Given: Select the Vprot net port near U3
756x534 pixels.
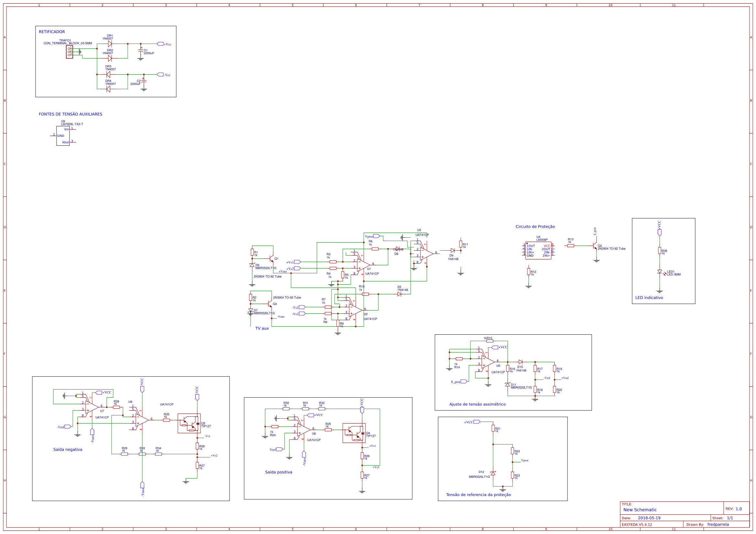Looking at the screenshot, I should point(377,236).
